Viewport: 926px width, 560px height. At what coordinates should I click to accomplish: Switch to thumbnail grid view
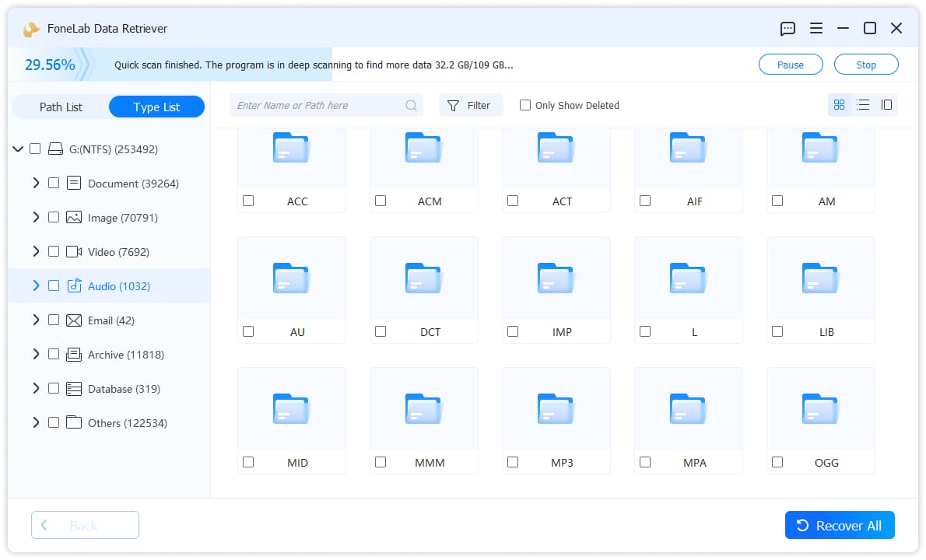click(x=839, y=105)
